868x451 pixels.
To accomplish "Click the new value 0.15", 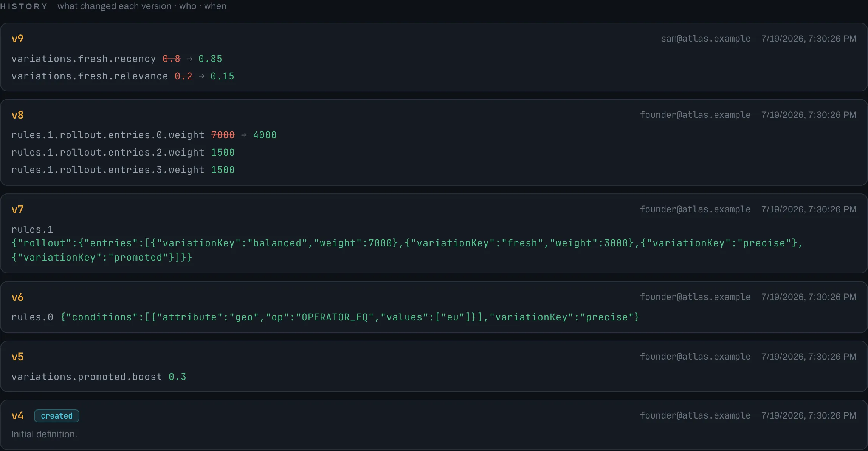I will (223, 76).
